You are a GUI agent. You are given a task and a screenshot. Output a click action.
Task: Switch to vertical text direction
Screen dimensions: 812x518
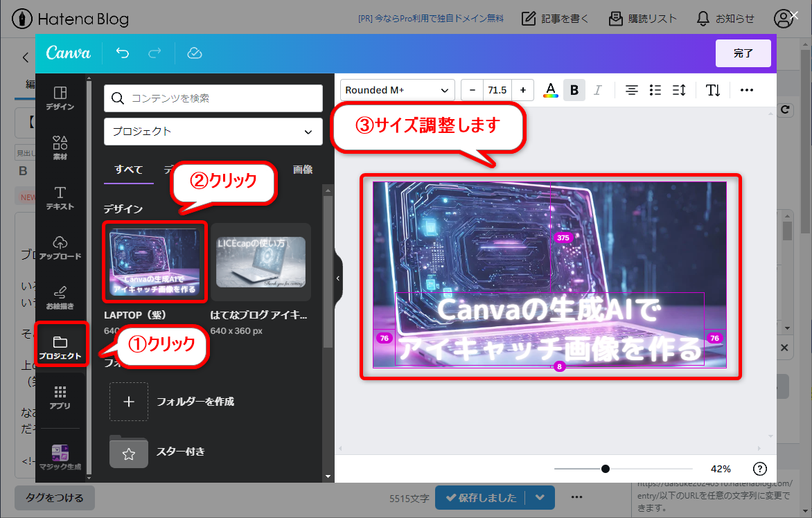coord(713,90)
